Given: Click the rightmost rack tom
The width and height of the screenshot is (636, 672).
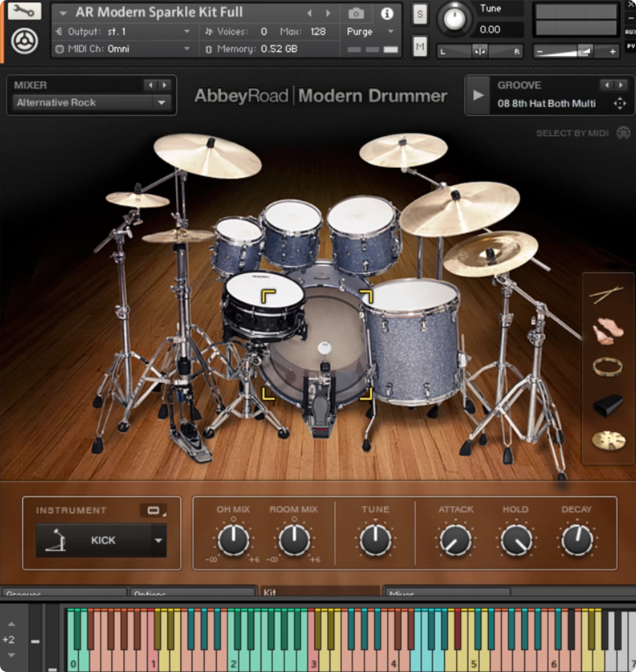Looking at the screenshot, I should pyautogui.click(x=364, y=235).
